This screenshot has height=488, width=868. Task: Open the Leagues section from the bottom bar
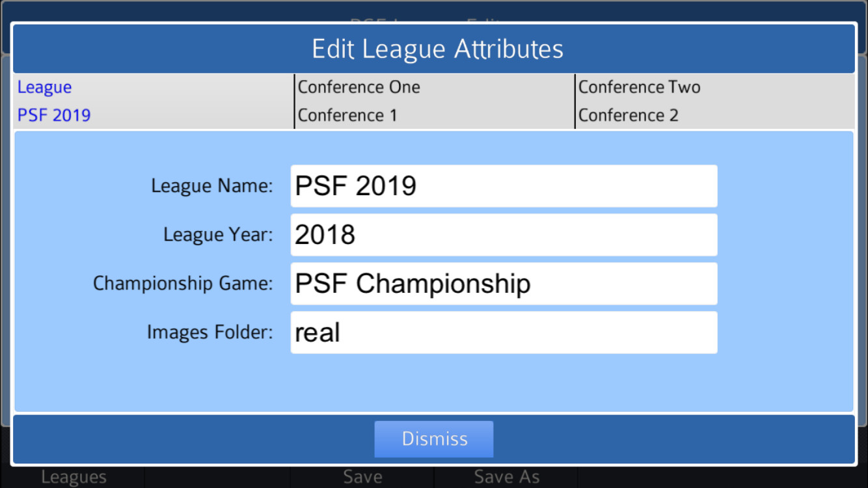pos(74,476)
